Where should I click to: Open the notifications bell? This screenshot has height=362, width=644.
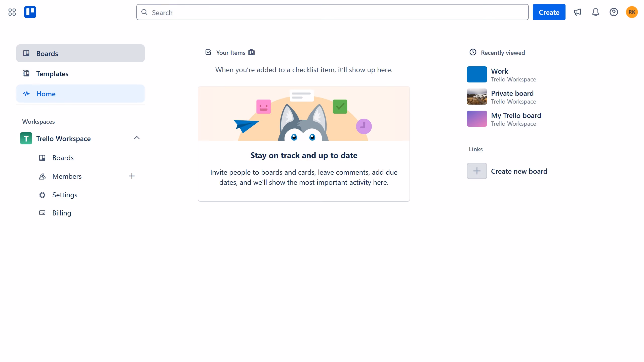596,12
